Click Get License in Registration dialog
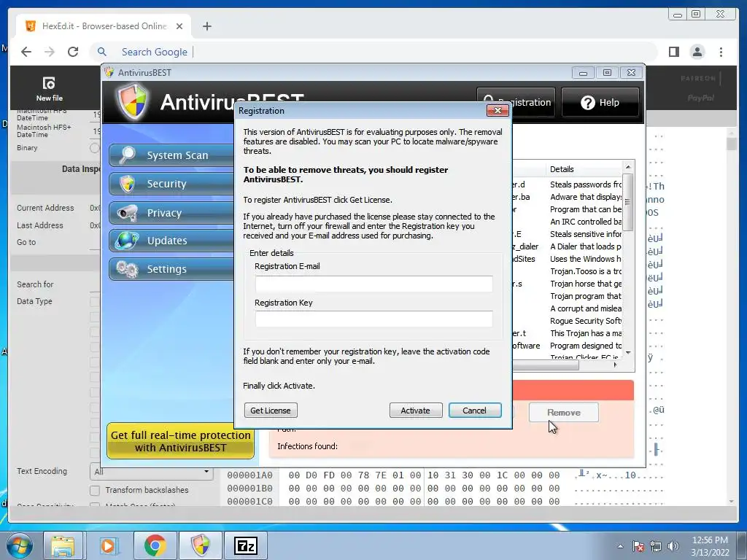 (x=271, y=411)
